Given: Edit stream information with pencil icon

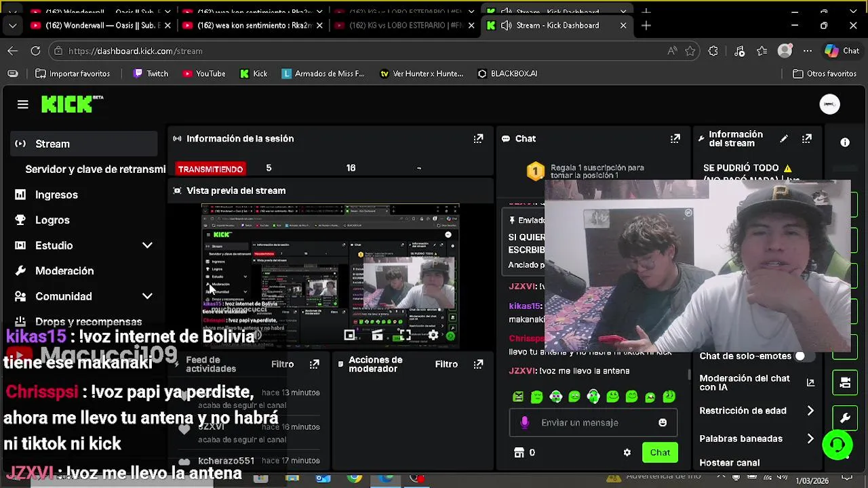Looking at the screenshot, I should tap(784, 138).
